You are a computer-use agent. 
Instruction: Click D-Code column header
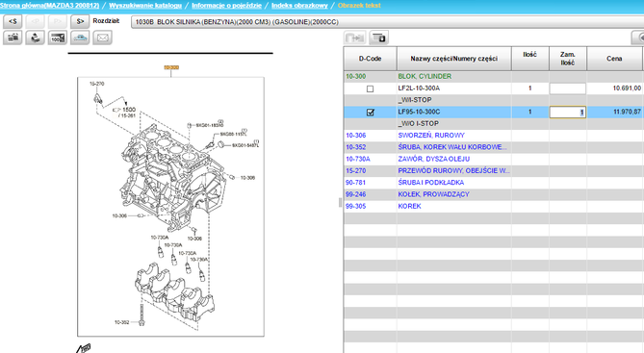370,59
